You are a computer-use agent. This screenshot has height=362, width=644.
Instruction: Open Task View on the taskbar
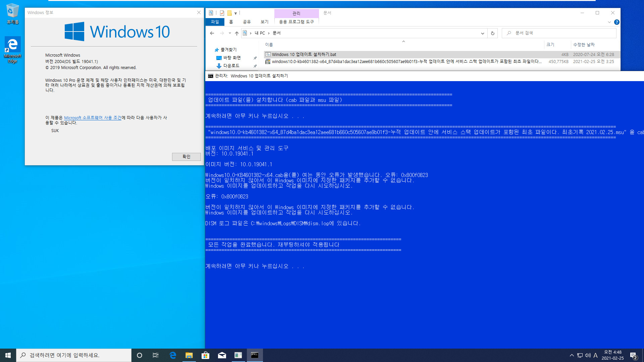(156, 355)
